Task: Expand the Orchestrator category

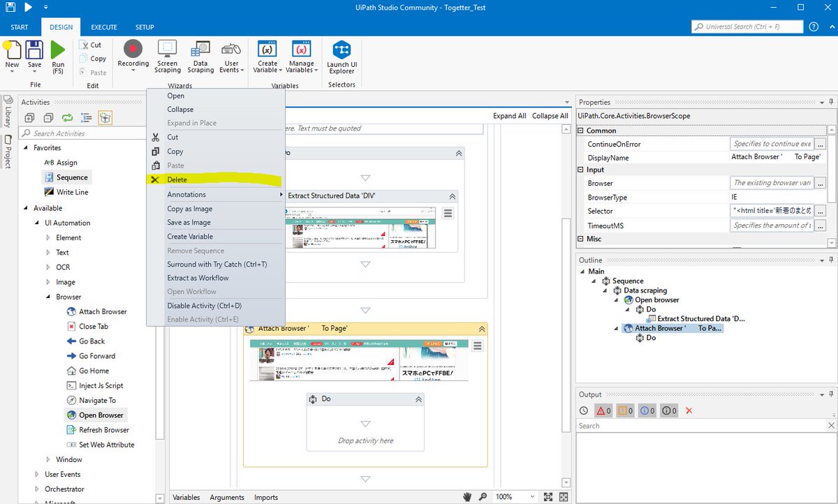Action: 37,489
